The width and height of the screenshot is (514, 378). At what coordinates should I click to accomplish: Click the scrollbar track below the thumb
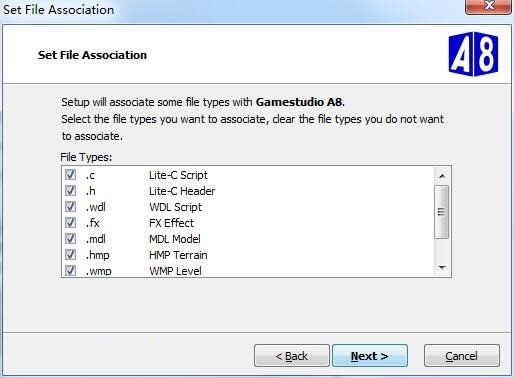pyautogui.click(x=442, y=249)
